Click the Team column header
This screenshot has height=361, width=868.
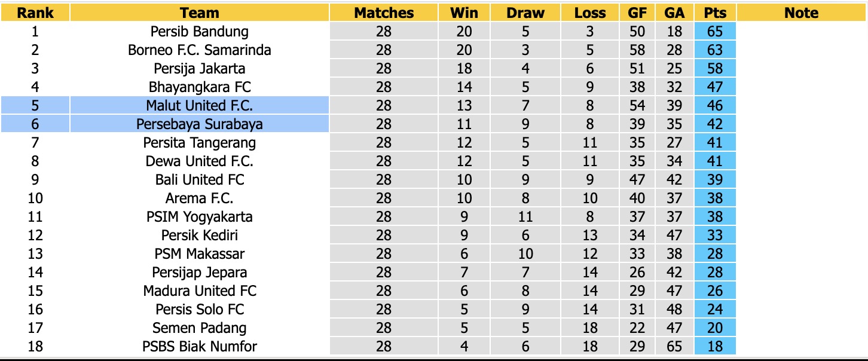pyautogui.click(x=200, y=13)
